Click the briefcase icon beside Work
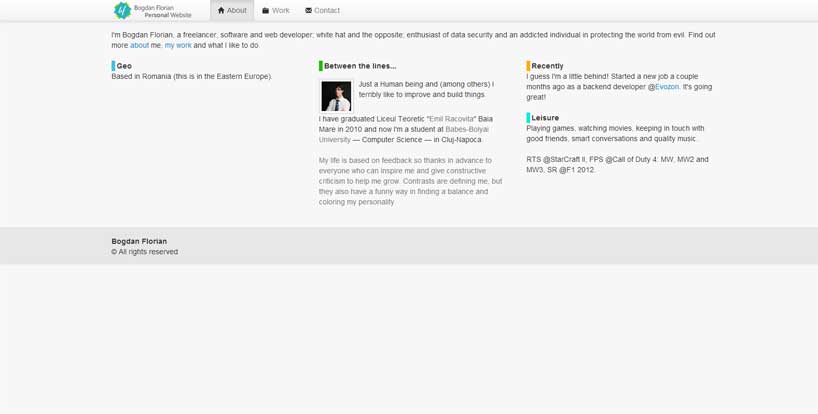 click(x=266, y=11)
